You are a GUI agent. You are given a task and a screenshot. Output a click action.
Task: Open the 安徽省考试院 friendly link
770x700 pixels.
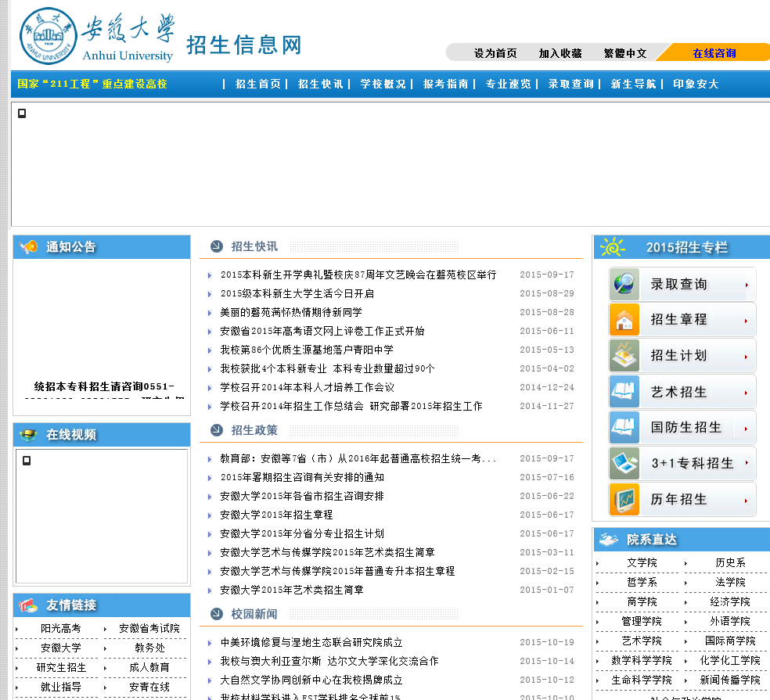(149, 628)
